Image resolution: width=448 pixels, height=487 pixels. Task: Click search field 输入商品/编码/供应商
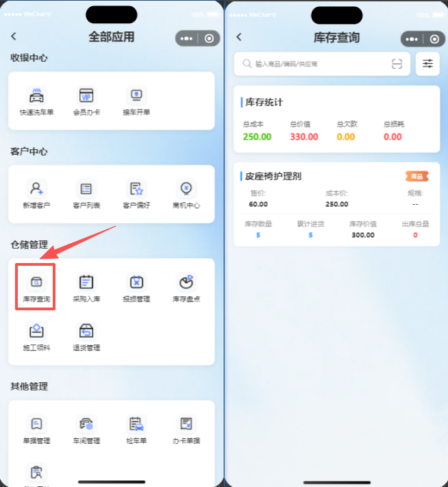point(322,64)
